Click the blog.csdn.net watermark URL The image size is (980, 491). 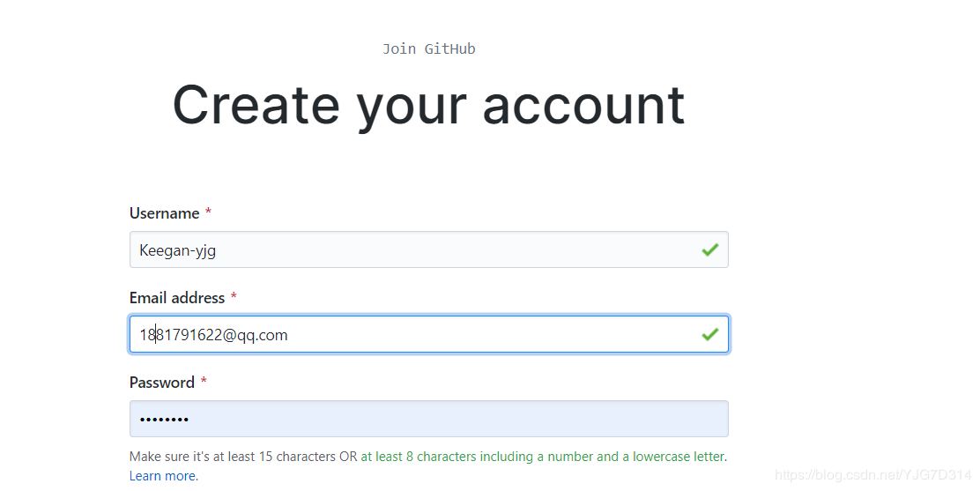(x=872, y=475)
